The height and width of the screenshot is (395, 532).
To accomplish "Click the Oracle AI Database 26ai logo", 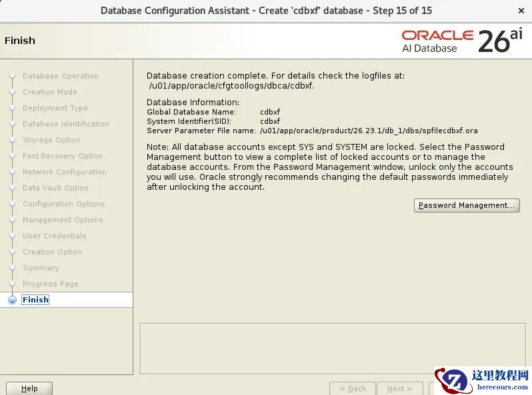I will [x=462, y=41].
